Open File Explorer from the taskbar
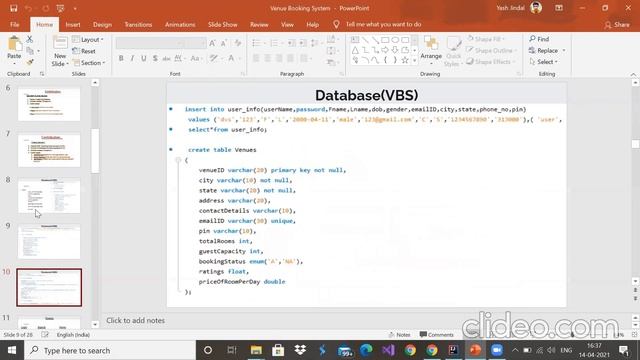The height and width of the screenshot is (360, 640). click(256, 350)
